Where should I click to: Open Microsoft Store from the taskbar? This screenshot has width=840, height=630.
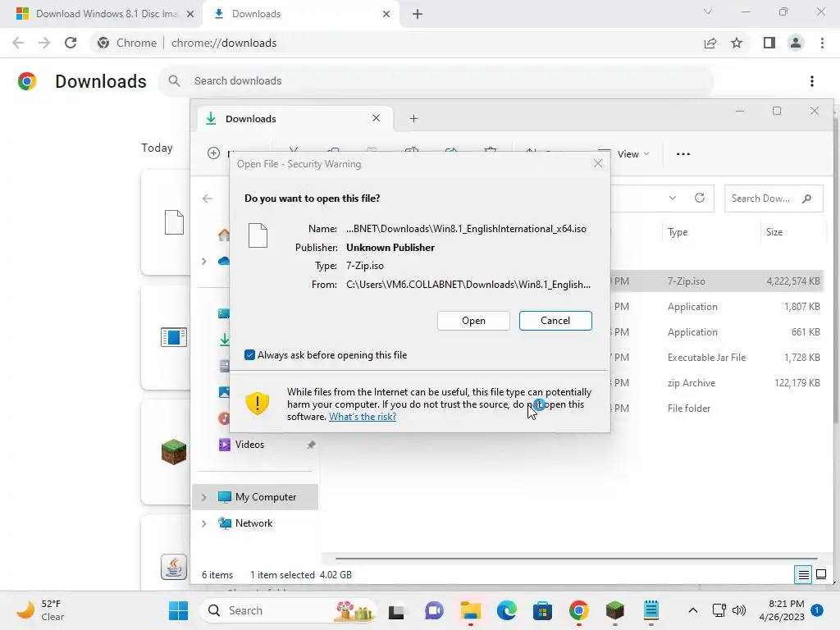(x=542, y=610)
